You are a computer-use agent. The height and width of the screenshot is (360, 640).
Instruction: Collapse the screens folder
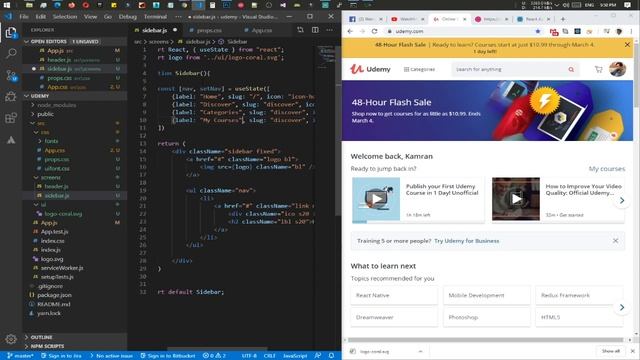coord(47,178)
